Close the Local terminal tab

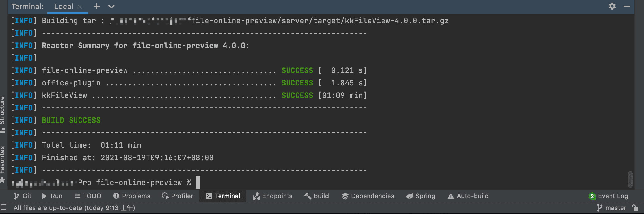[80, 7]
